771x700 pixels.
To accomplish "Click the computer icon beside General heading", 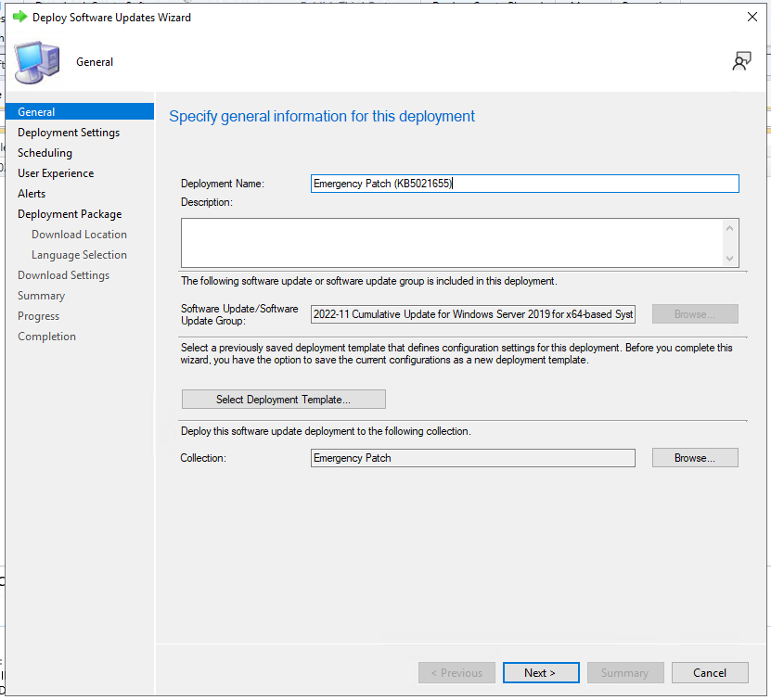I will tap(37, 62).
